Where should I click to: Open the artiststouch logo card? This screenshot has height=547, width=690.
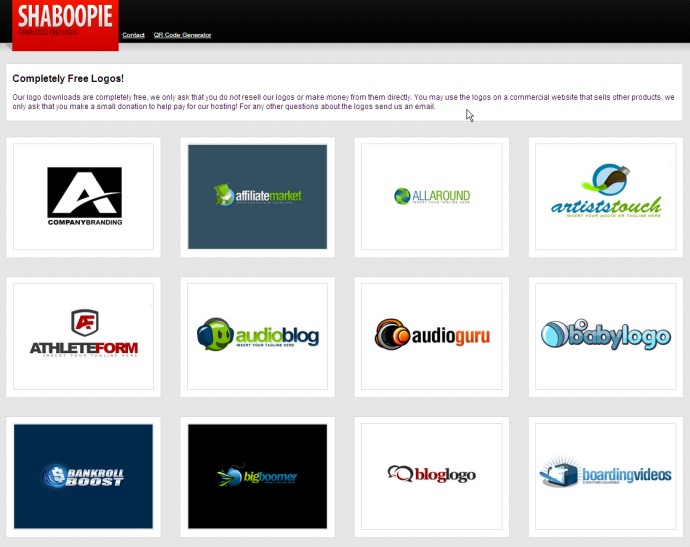(x=606, y=197)
